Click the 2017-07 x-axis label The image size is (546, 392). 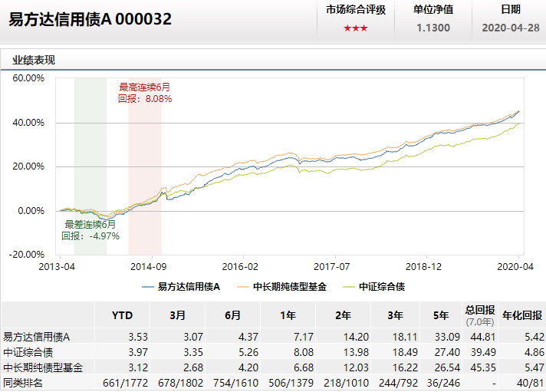tap(332, 267)
